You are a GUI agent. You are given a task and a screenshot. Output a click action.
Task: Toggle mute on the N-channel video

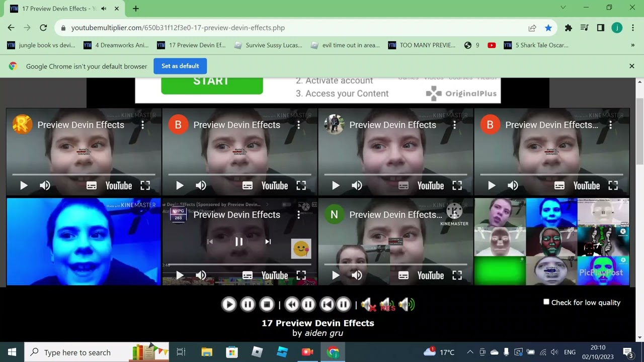pos(357,276)
